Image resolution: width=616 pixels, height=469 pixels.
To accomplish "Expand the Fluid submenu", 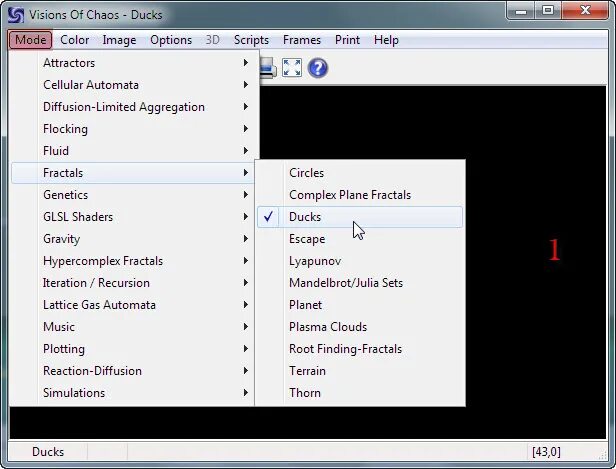I will click(134, 151).
